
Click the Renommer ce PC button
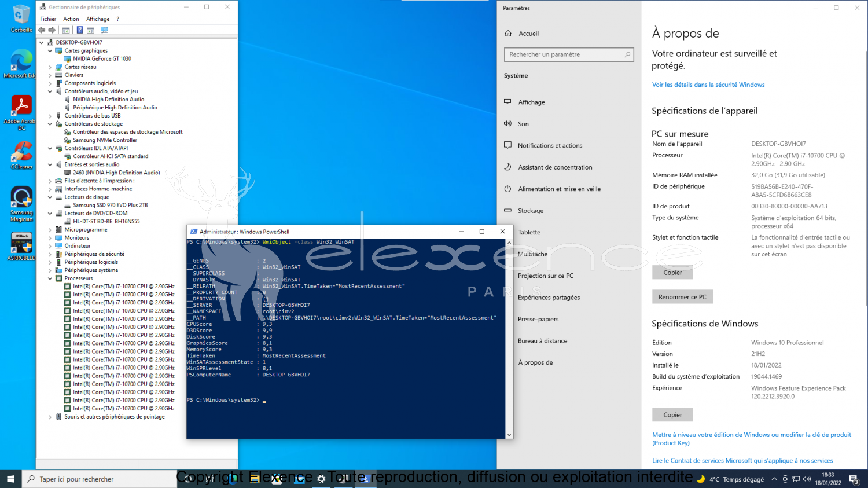(682, 297)
